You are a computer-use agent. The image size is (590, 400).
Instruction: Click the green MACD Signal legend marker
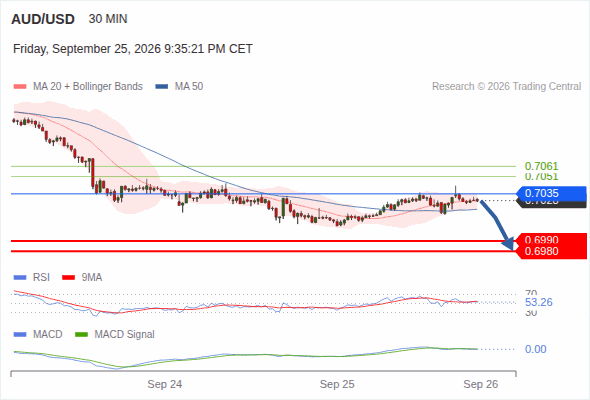[82, 334]
